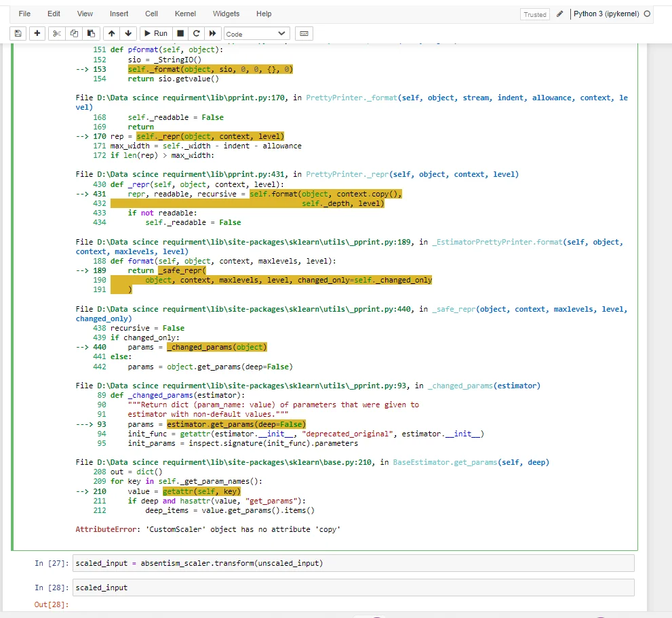The width and height of the screenshot is (672, 618).
Task: Open the Cell menu
Action: tap(151, 14)
